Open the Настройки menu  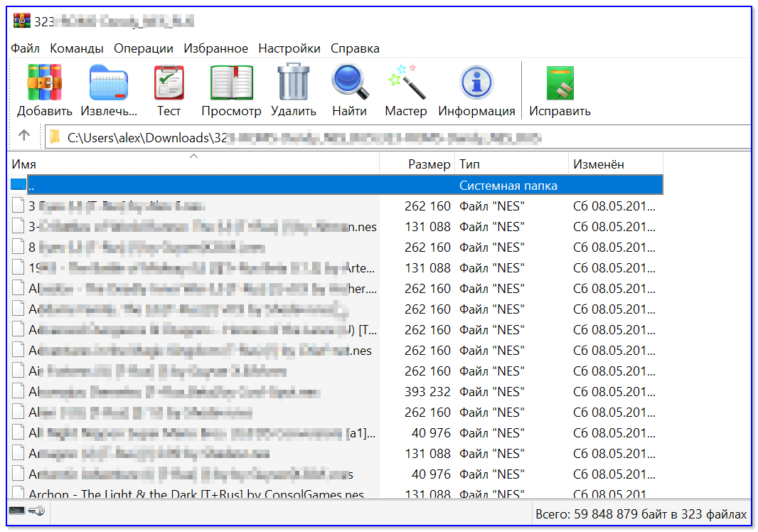click(x=289, y=48)
